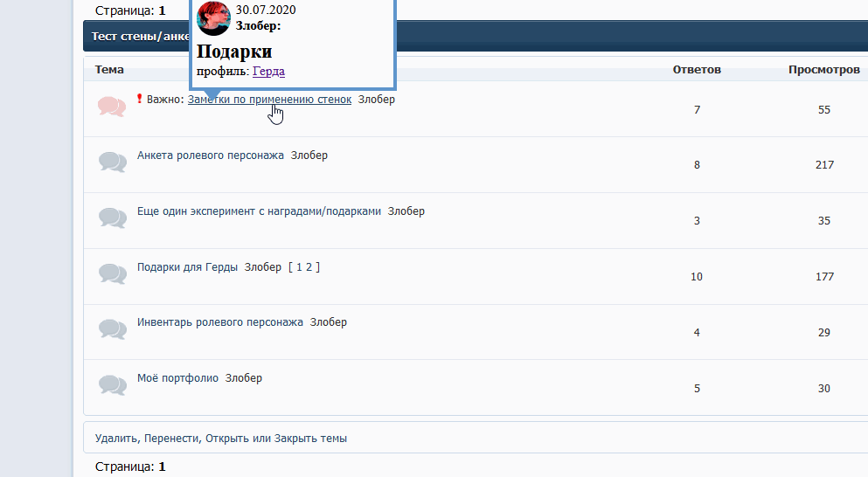Click the user avatar in the popup tooltip
Image resolution: width=868 pixels, height=477 pixels.
(213, 18)
